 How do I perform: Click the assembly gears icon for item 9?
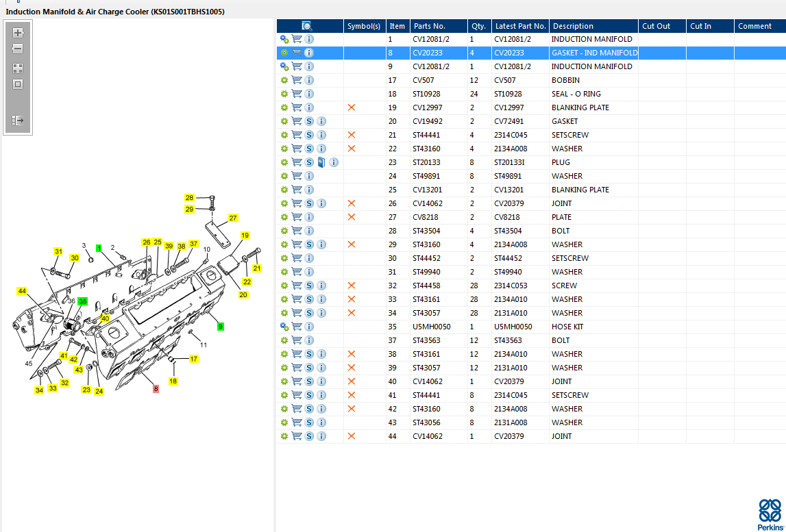pos(284,66)
